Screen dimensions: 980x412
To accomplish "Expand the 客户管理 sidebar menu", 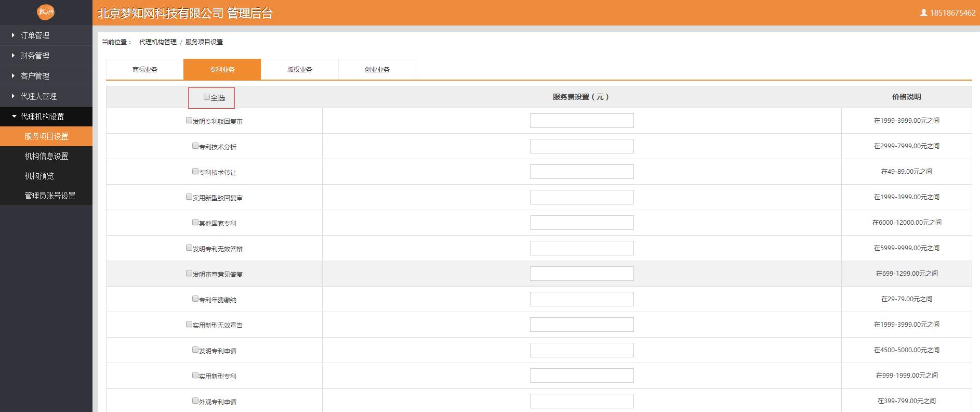I will click(x=46, y=76).
